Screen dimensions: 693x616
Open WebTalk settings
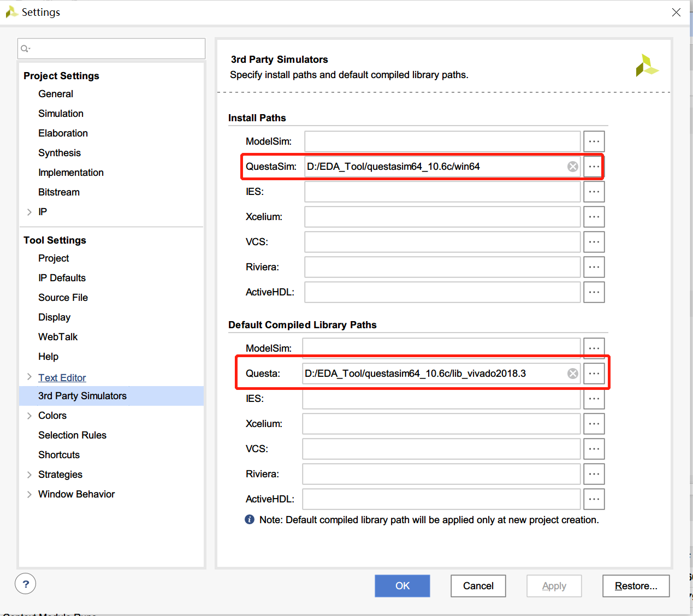click(58, 337)
